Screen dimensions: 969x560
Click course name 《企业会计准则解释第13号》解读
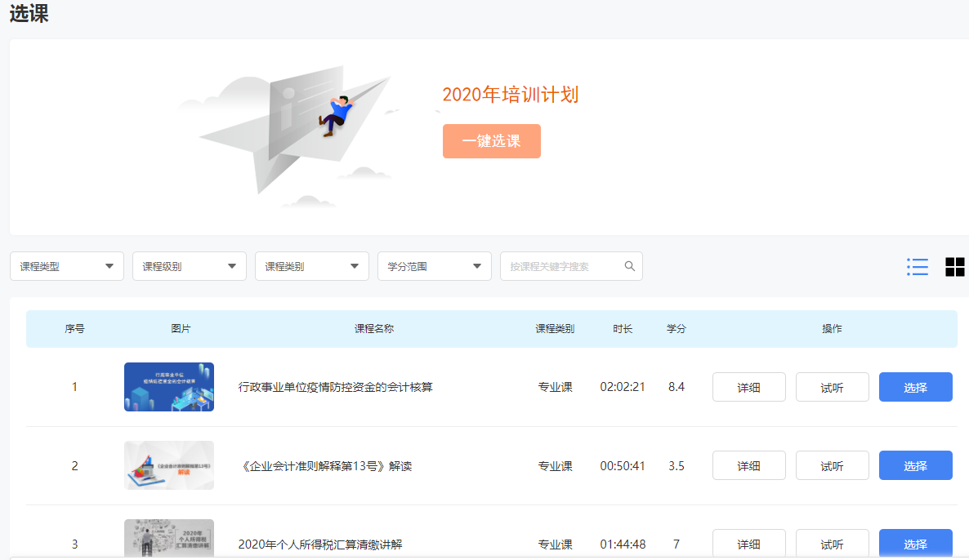coord(325,465)
